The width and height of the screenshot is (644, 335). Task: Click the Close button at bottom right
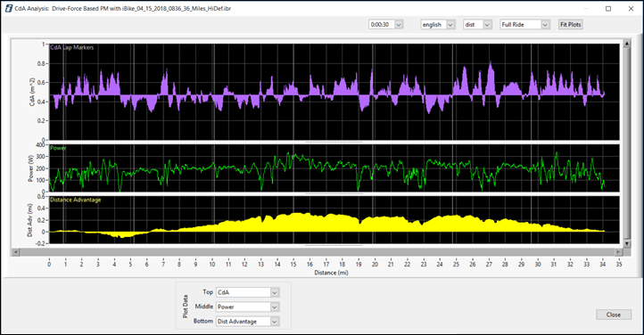point(614,315)
